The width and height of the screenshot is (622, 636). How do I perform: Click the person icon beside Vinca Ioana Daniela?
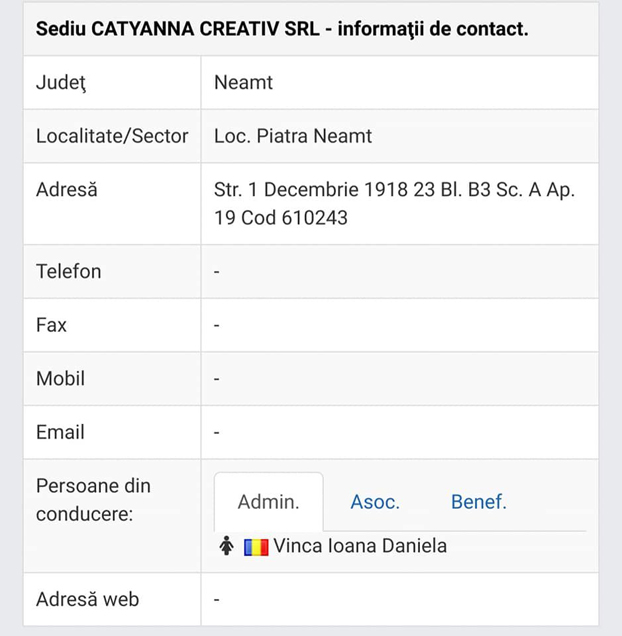[x=226, y=546]
